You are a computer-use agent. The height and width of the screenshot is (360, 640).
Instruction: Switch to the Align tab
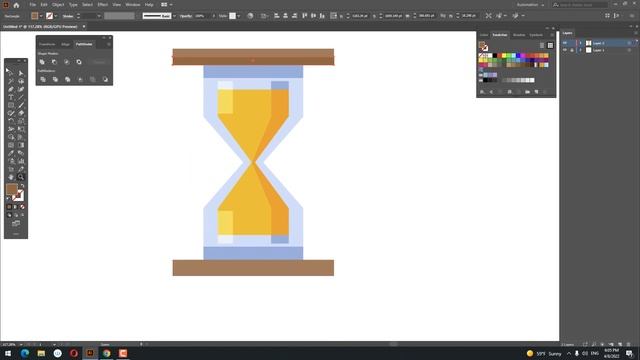coord(65,44)
